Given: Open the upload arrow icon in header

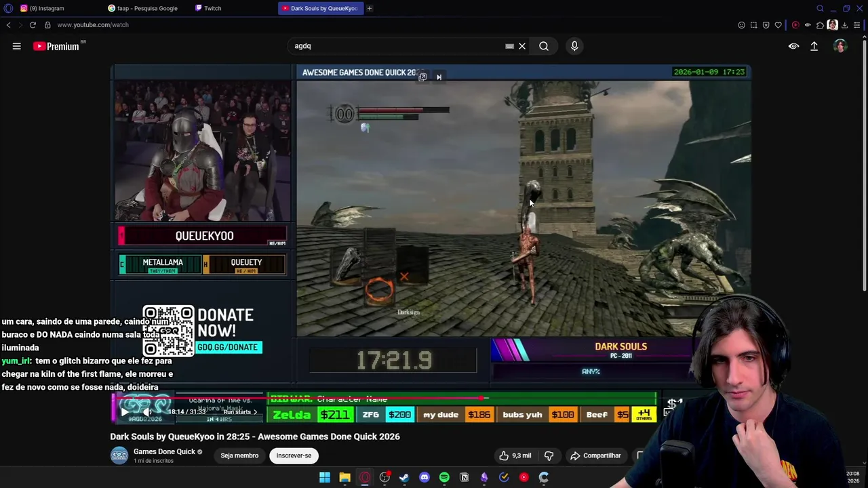Looking at the screenshot, I should 814,46.
